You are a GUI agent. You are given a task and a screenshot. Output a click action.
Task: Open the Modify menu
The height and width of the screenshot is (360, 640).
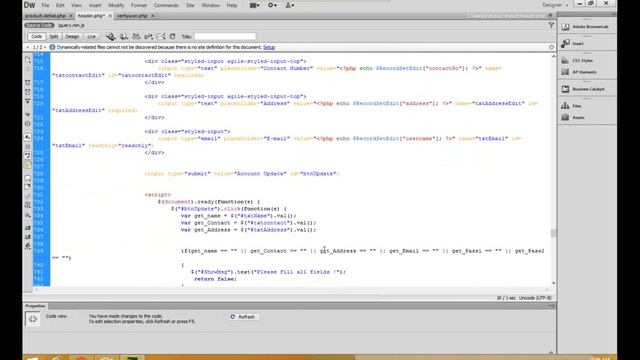[x=116, y=5]
